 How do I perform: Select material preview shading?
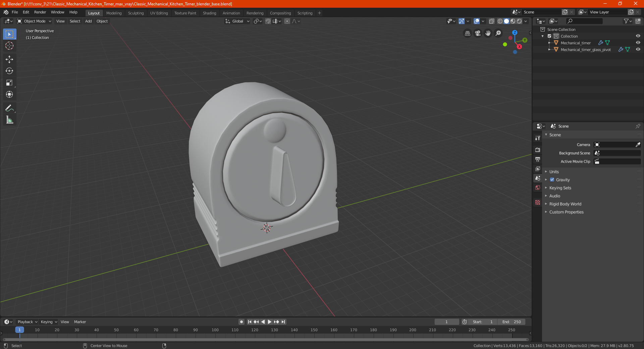(x=513, y=21)
